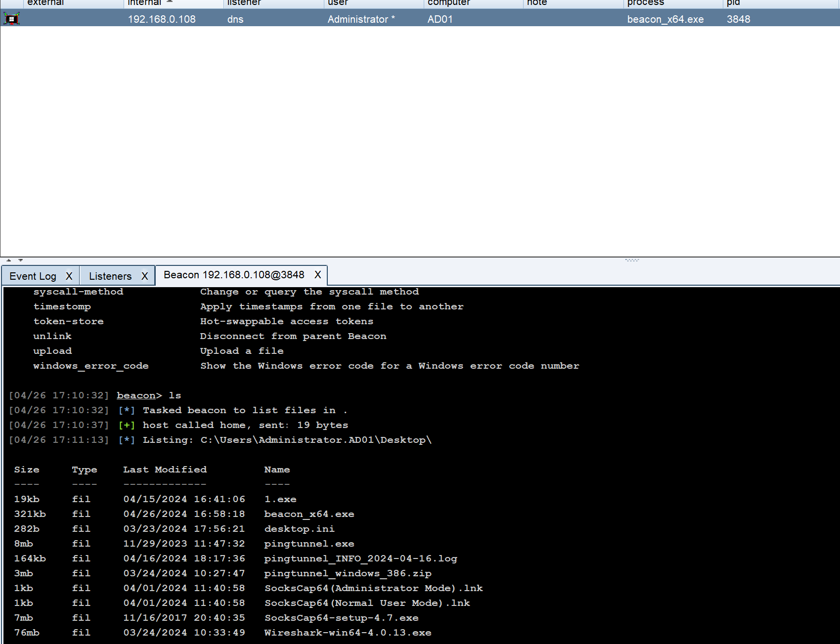The width and height of the screenshot is (840, 644).
Task: Click the external column header
Action: click(45, 3)
